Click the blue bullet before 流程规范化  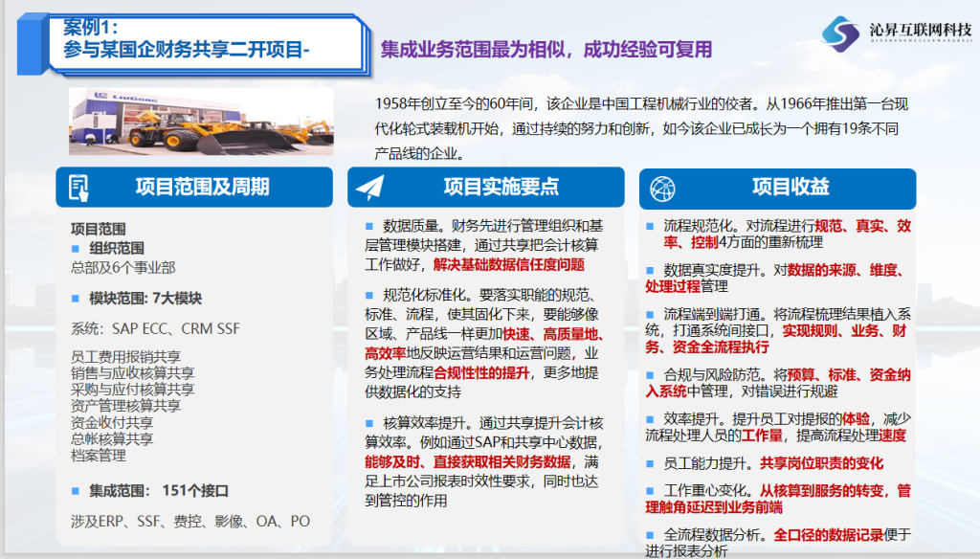(650, 225)
